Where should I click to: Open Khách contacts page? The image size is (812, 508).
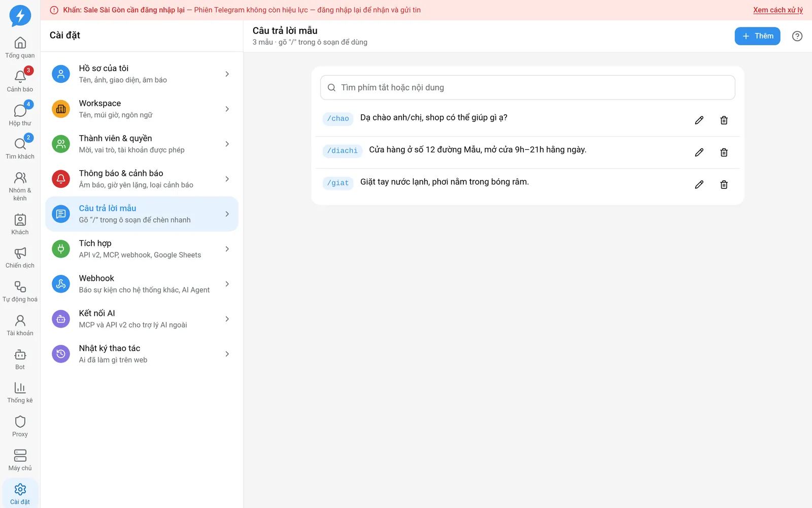pyautogui.click(x=20, y=225)
